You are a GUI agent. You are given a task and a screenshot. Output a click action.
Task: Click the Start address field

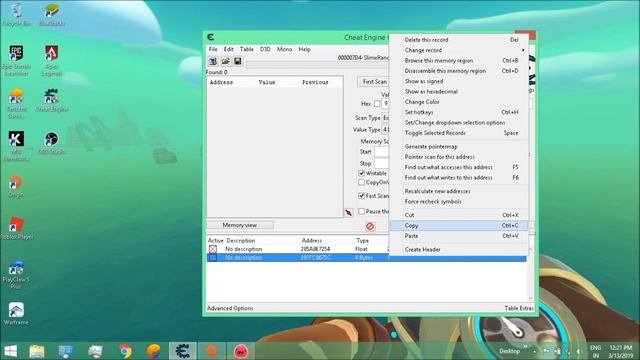382,152
